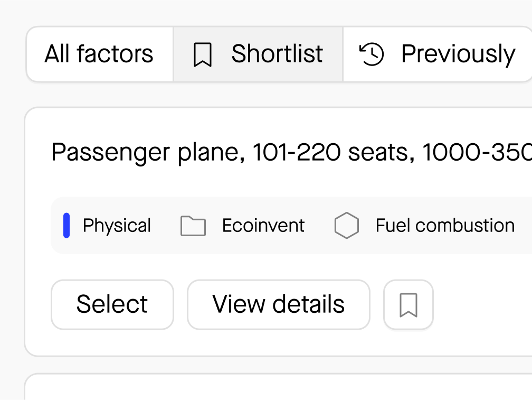
Task: Click the "101-220 seats" text in title
Action: tap(330, 153)
